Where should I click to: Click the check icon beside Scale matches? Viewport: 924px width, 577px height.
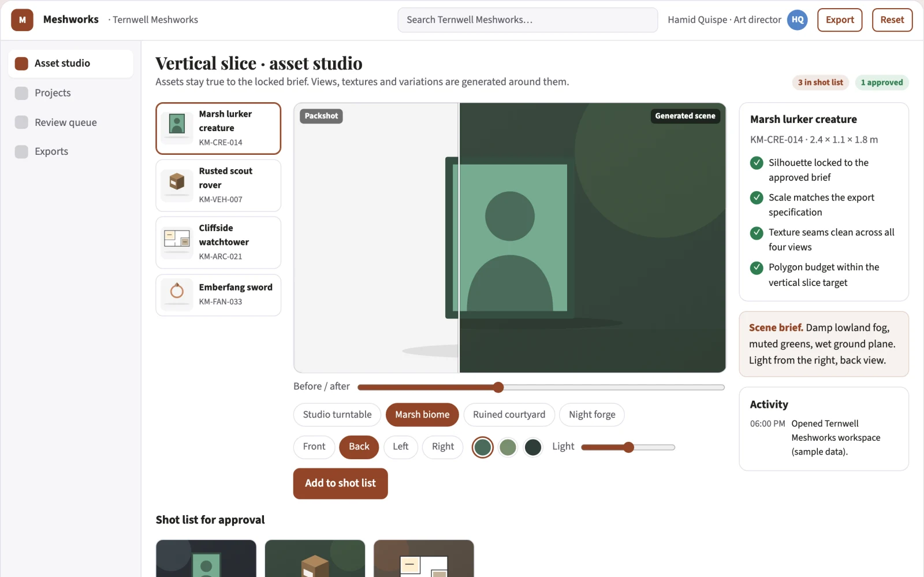pos(757,198)
